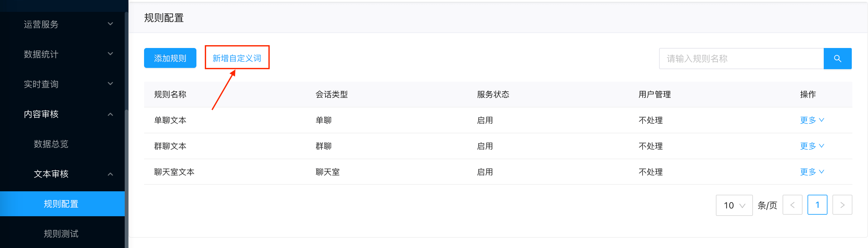Select 规则配置 in sidebar

[62, 204]
